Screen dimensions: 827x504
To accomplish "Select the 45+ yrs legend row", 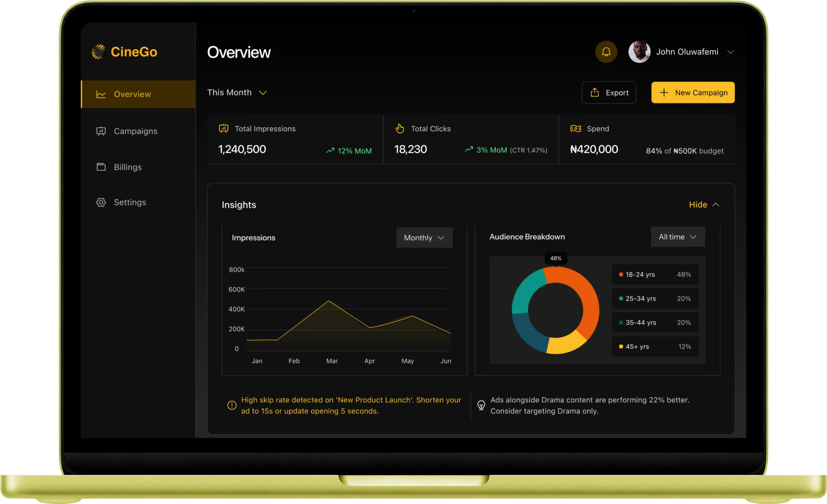I will (655, 347).
